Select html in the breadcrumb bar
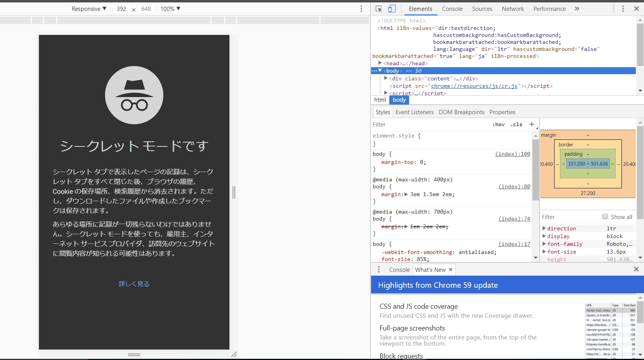 [x=380, y=100]
